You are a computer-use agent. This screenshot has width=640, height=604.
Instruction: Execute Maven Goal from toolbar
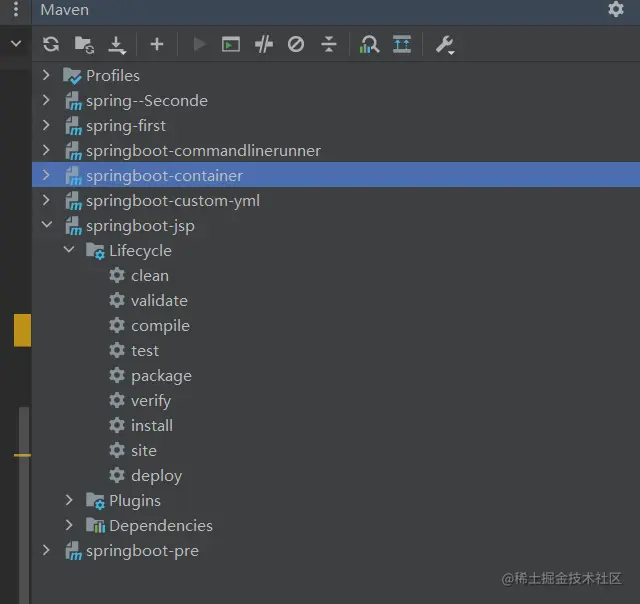231,44
